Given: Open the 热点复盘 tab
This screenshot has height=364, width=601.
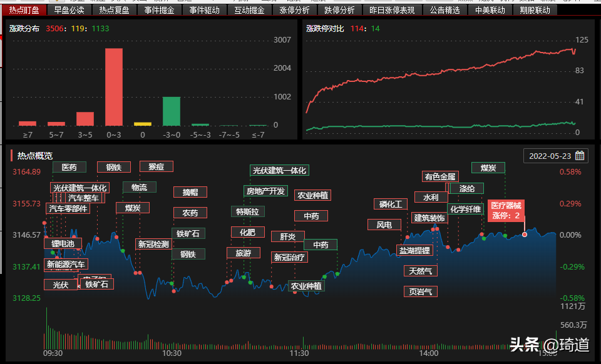Looking at the screenshot, I should pos(115,10).
